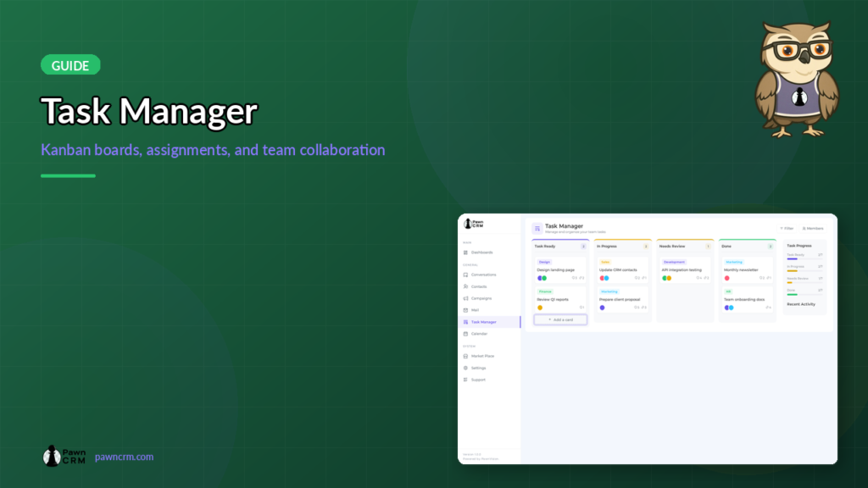Click the purple Task Manager header icon

tap(537, 229)
